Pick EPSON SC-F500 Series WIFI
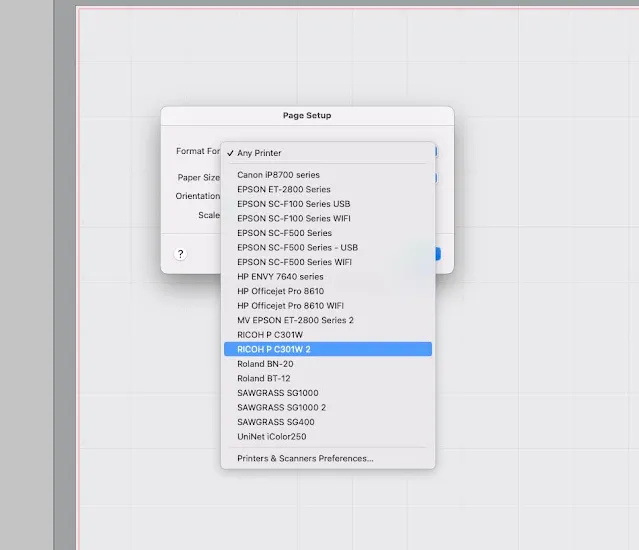 (x=328, y=262)
